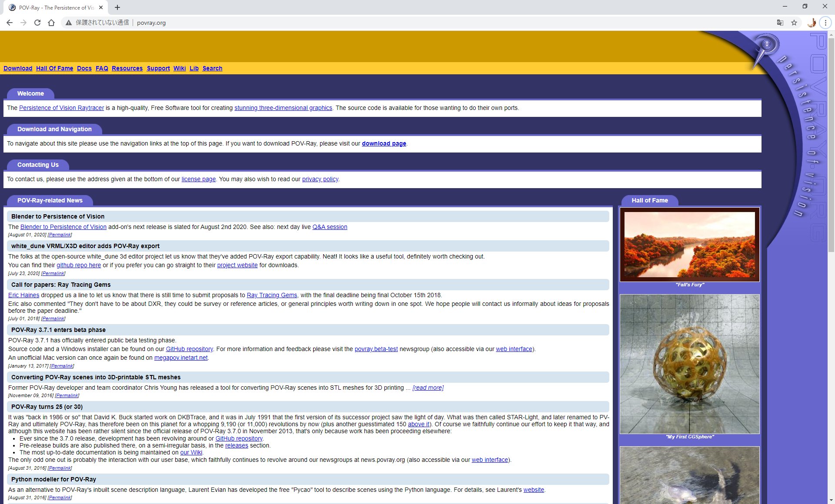Open the Fall's Fury thumbnail image
Screen dimensions: 835x504
(x=689, y=245)
